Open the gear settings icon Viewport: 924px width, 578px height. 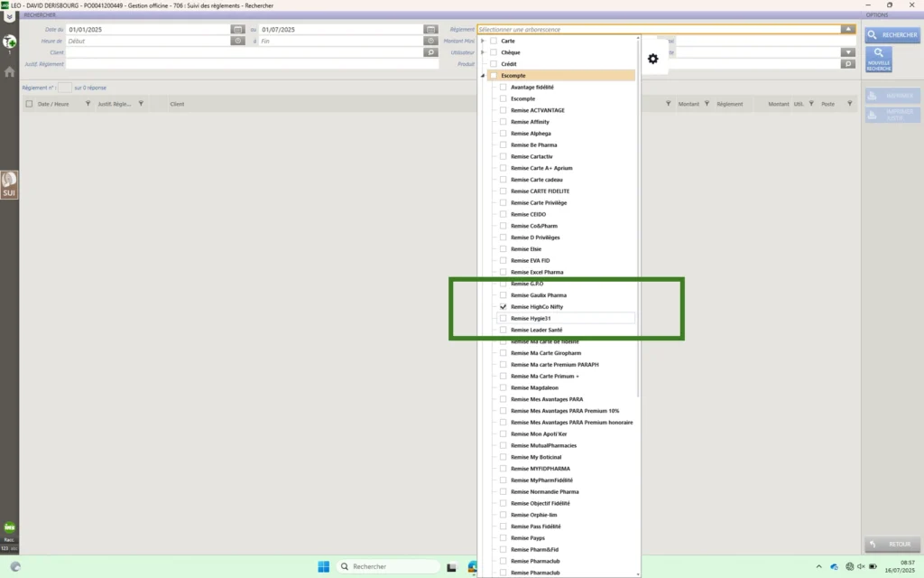pyautogui.click(x=653, y=59)
